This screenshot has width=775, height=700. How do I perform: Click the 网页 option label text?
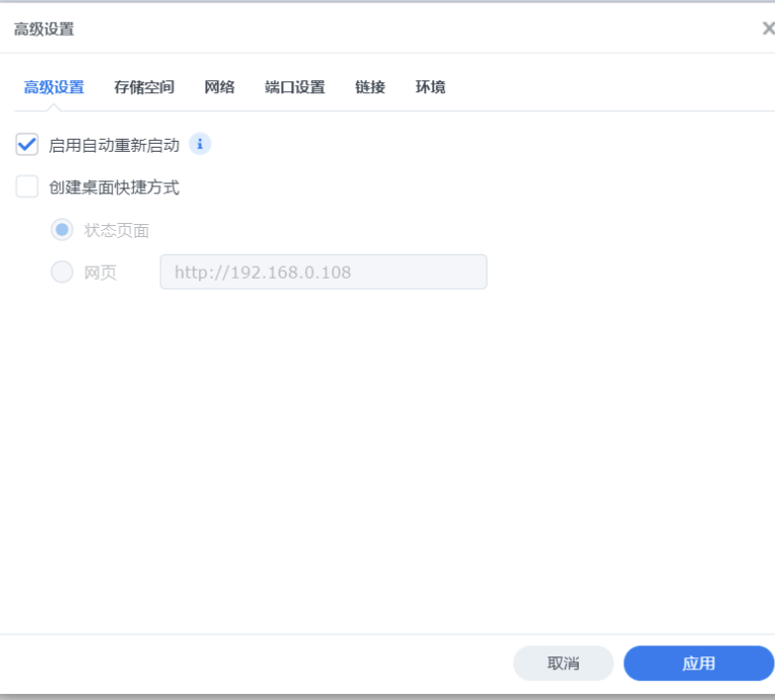100,272
